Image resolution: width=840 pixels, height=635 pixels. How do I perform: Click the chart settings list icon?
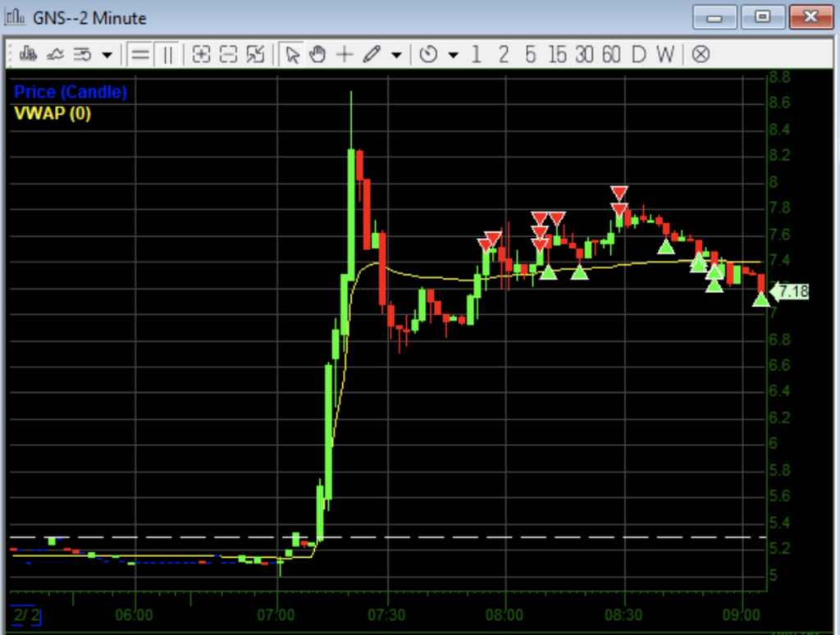(82, 54)
